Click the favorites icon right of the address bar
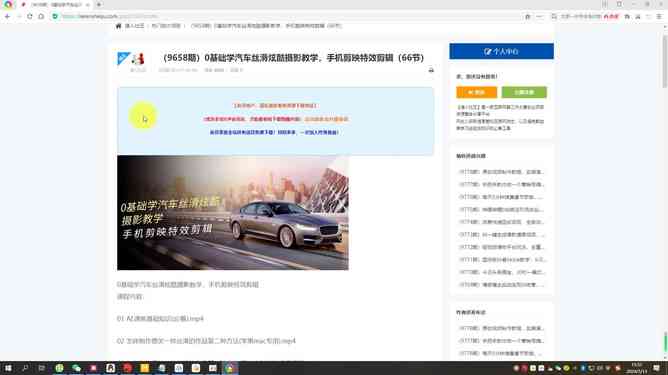The image size is (668, 375). (x=528, y=16)
